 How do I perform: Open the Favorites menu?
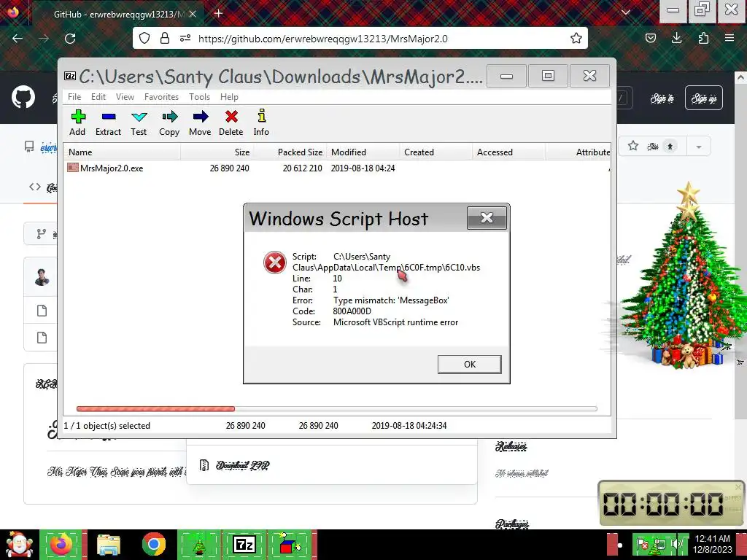161,97
